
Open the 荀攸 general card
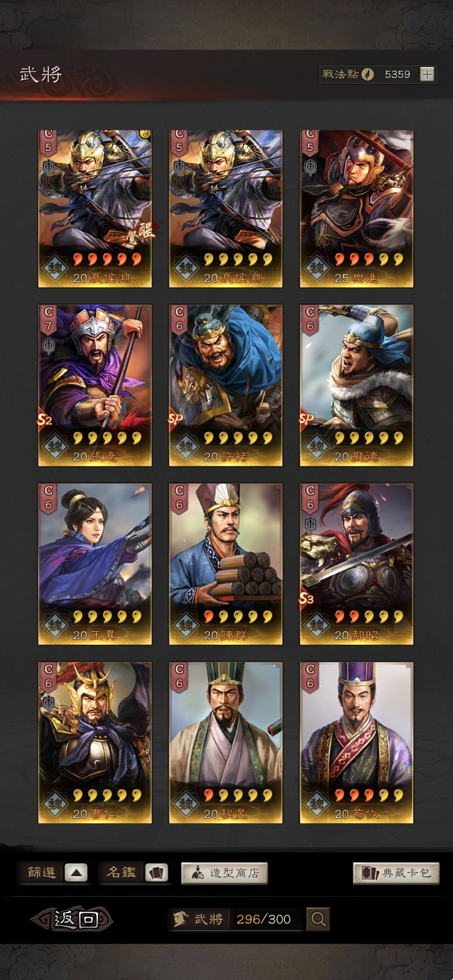click(x=356, y=743)
